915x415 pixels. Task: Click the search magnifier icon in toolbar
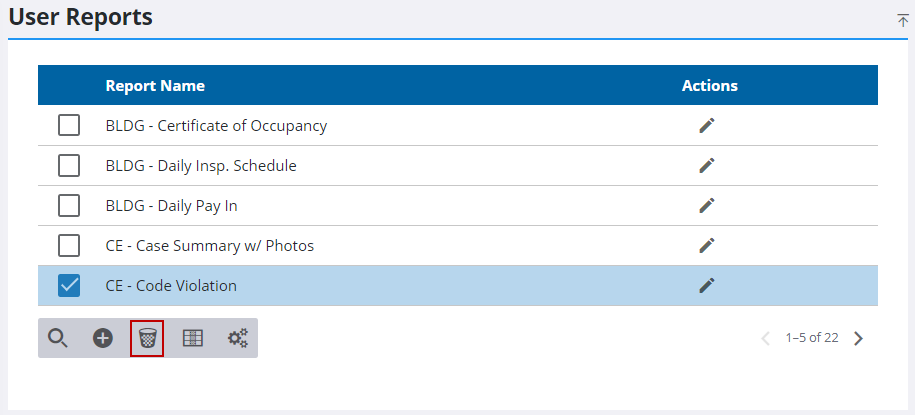58,338
